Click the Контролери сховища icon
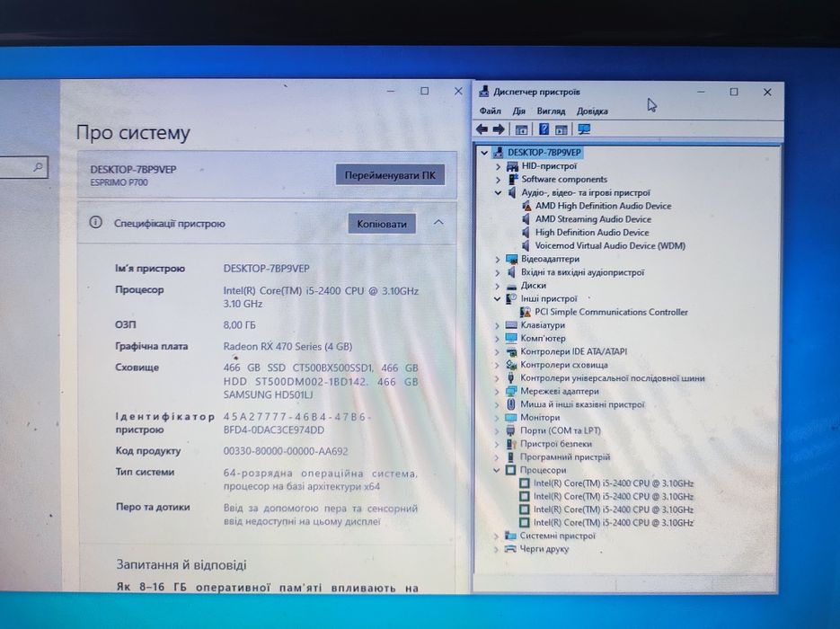Screen dimensions: 840x629 [511, 365]
